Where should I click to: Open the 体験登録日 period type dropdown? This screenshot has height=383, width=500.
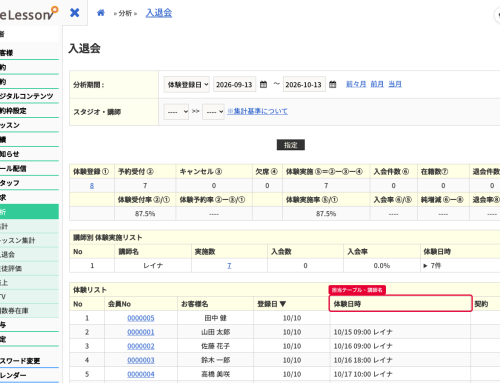[x=187, y=84]
